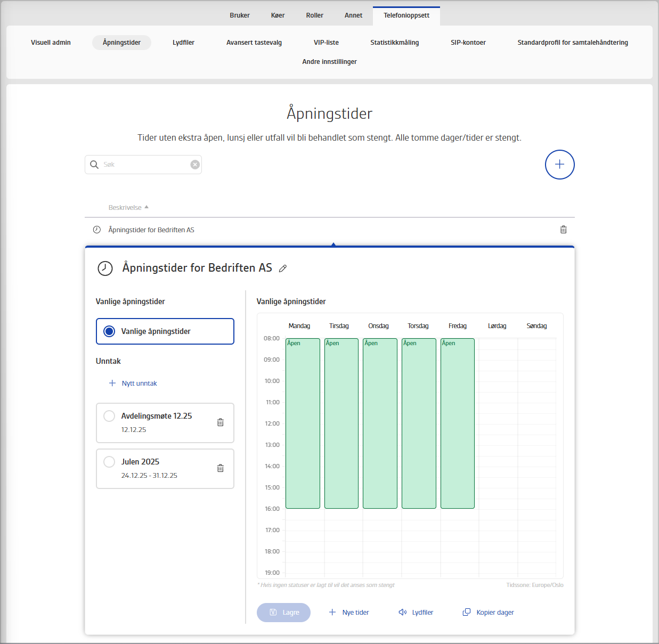Click Kopier dager copy icon
This screenshot has width=659, height=644.
(467, 613)
